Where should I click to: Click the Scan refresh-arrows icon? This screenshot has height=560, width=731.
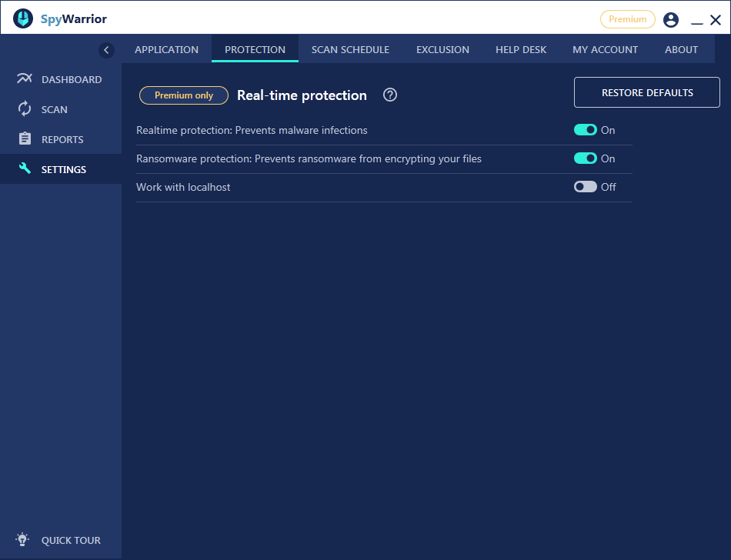(x=25, y=109)
